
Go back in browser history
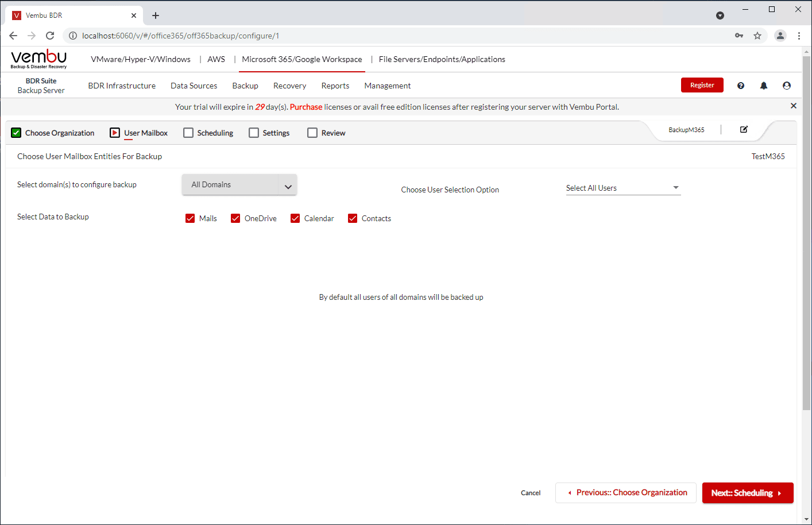[13, 36]
